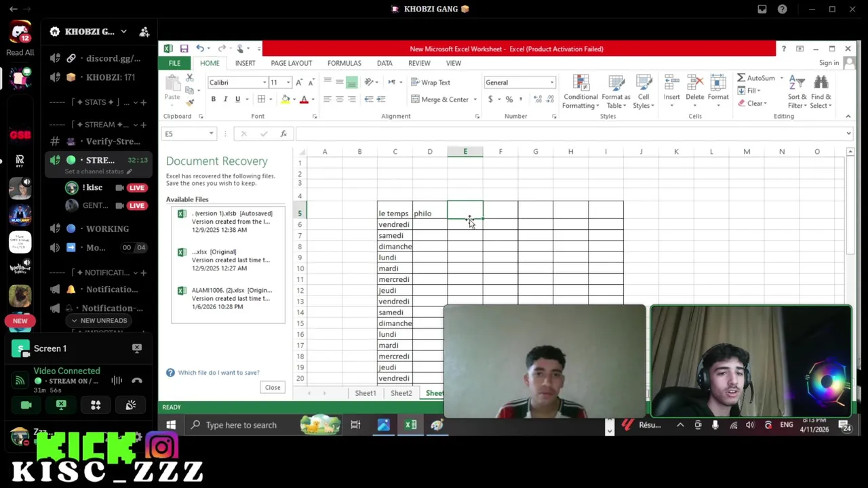This screenshot has height=488, width=868.
Task: Toggle underline formatting
Action: (237, 99)
